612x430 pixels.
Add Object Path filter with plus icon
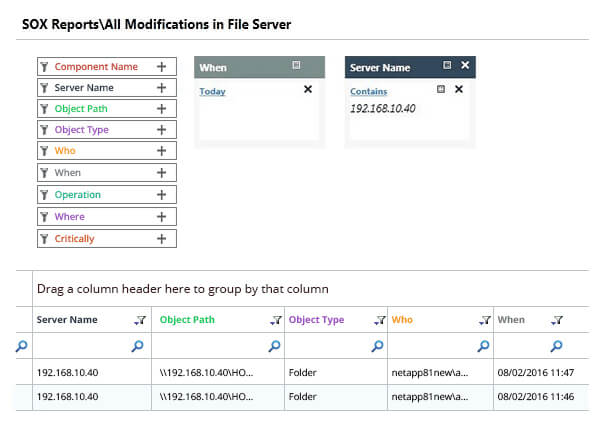coord(162,109)
